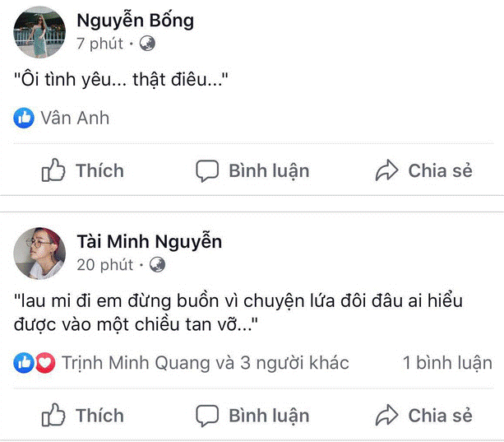504x442 pixels.
Task: Open the like reaction icon beside Vân Anh
Action: click(25, 118)
